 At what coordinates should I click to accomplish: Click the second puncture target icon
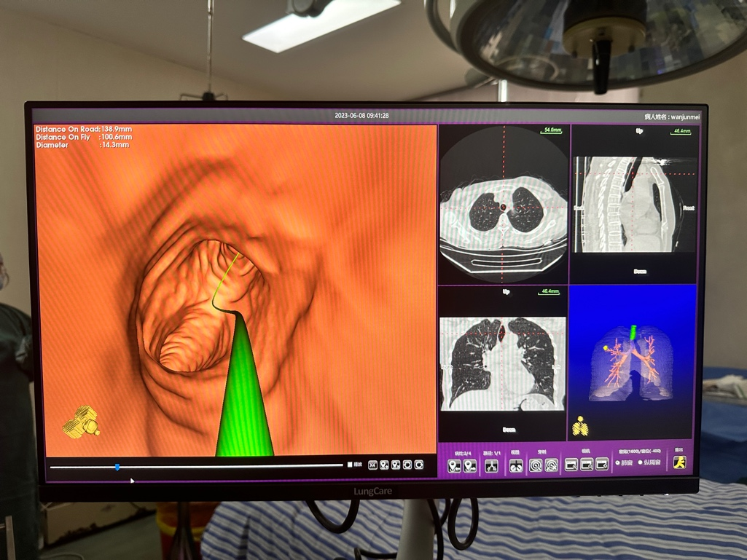[x=552, y=465]
